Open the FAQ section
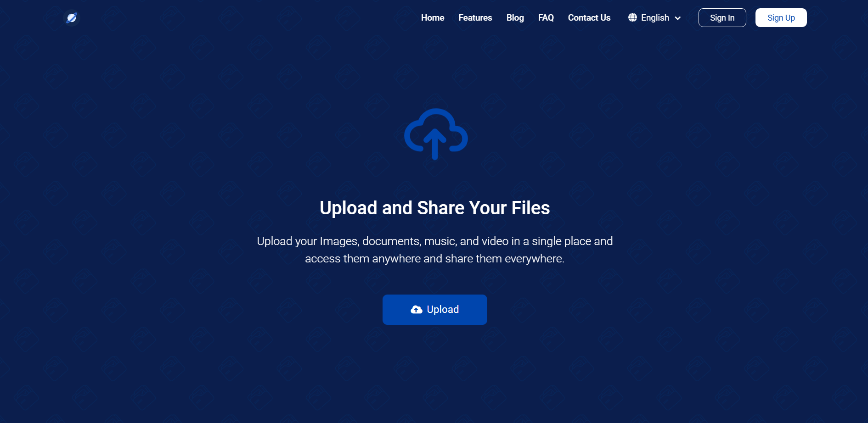 tap(546, 17)
